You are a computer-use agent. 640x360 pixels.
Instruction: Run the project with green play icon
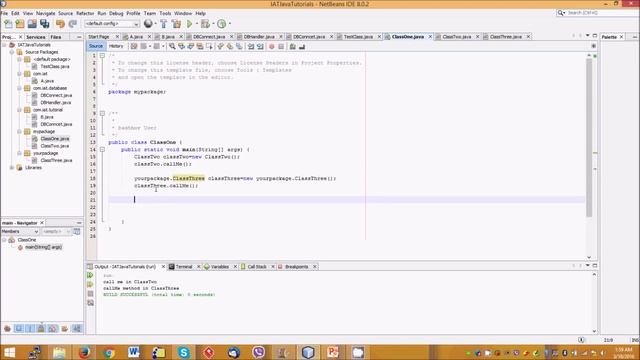click(x=189, y=24)
